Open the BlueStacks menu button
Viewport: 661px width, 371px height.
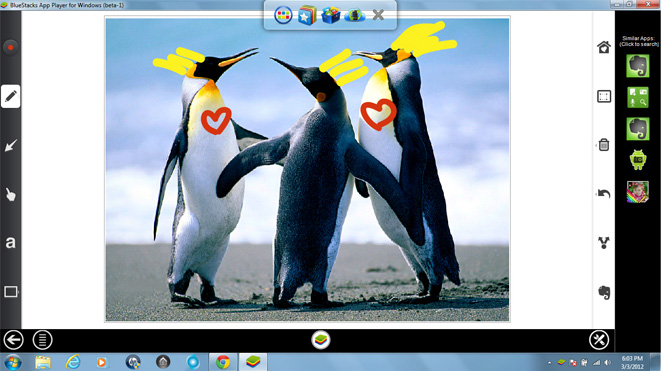[42, 340]
